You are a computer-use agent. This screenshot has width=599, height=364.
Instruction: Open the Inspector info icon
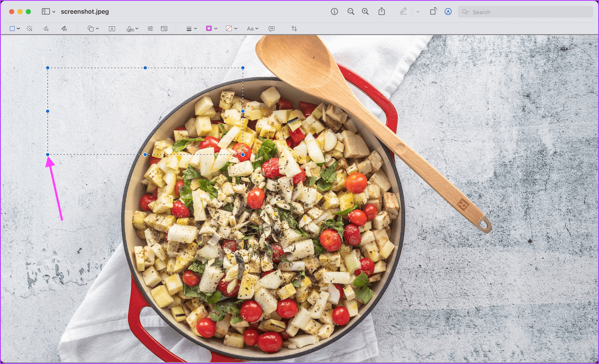coord(334,12)
